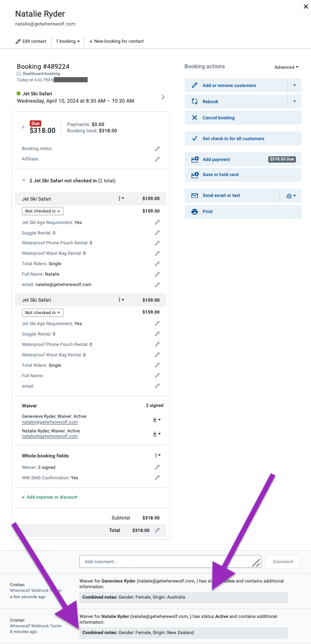Edit the WW SMS Confirmation field
The image size is (311, 644).
pyautogui.click(x=157, y=478)
